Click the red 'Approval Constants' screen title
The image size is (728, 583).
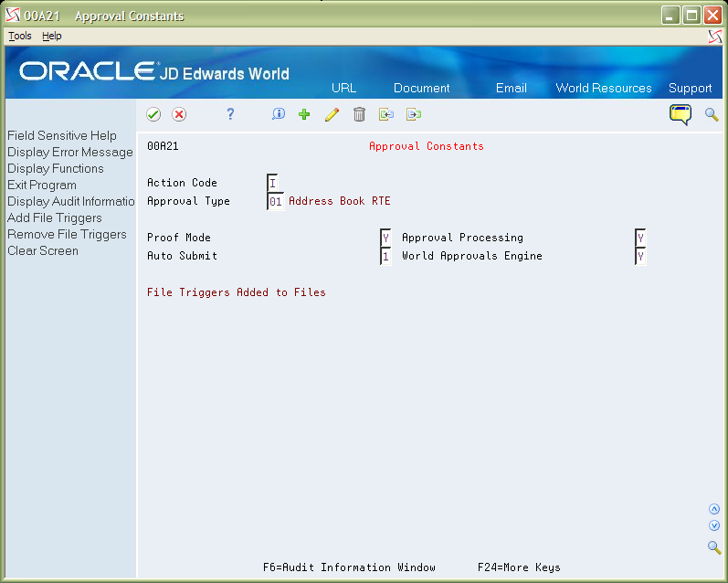[427, 146]
